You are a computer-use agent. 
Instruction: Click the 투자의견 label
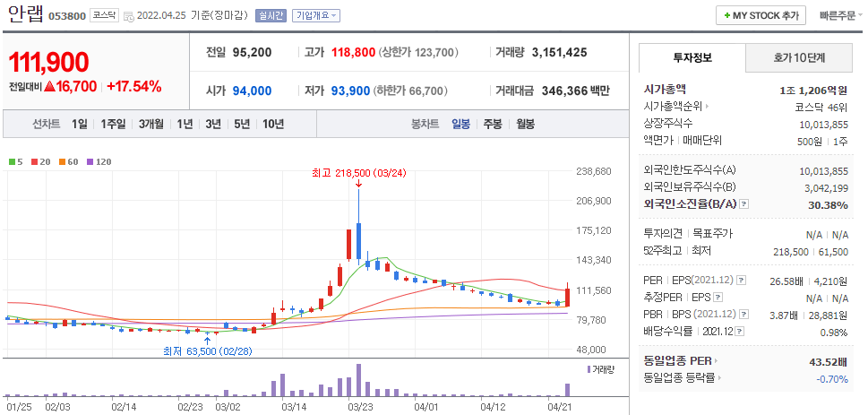tap(663, 234)
